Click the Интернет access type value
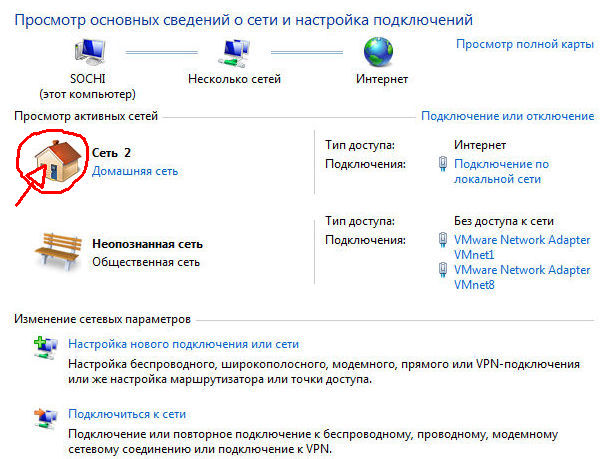Image resolution: width=614 pixels, height=459 pixels. [480, 145]
